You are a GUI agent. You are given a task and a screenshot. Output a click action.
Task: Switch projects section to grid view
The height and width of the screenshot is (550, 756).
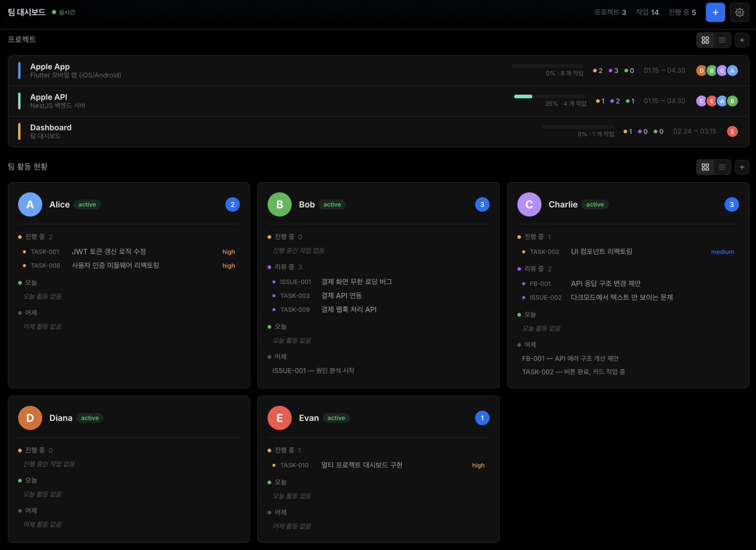[x=705, y=40]
